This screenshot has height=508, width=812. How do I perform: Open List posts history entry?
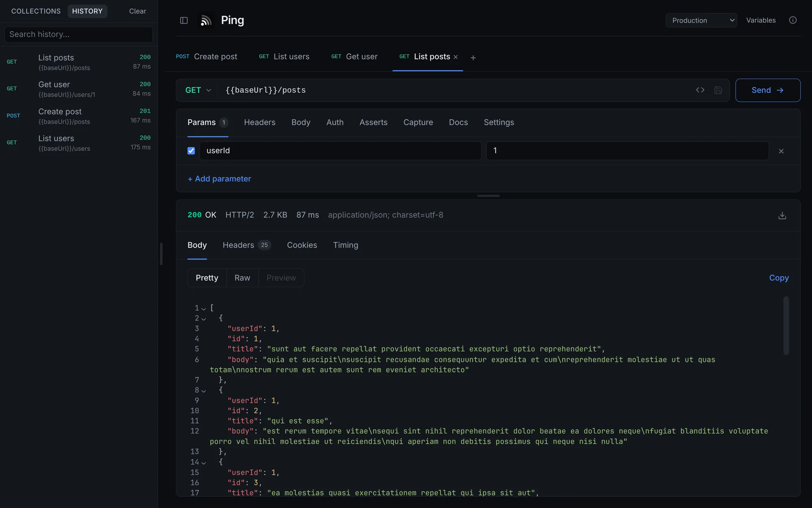click(x=79, y=62)
